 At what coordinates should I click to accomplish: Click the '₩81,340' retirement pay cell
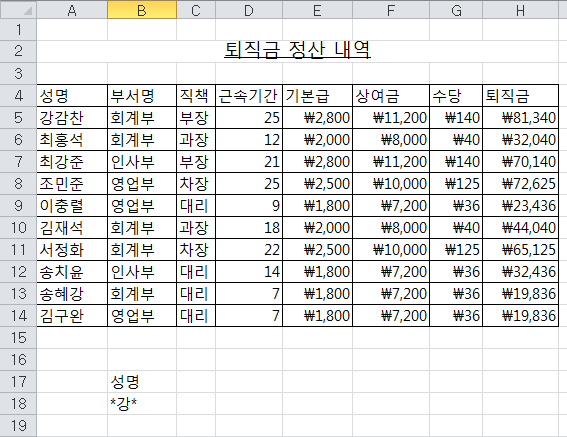520,118
